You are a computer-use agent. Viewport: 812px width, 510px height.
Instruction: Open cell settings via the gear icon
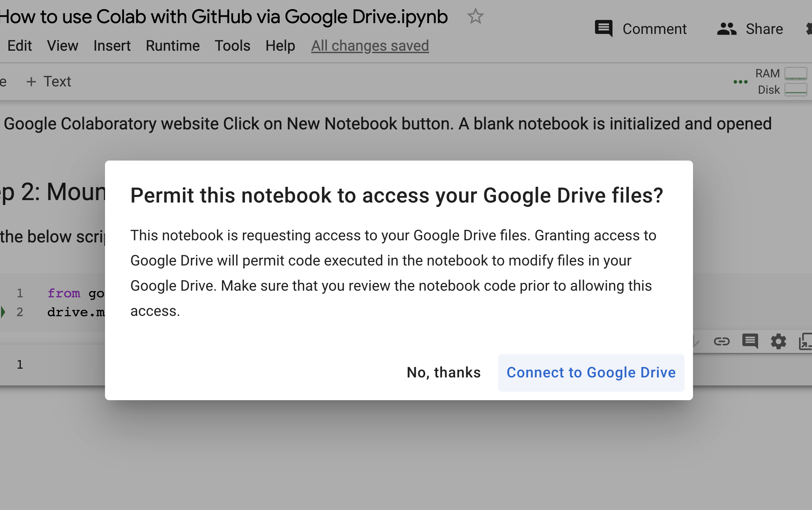tap(778, 341)
